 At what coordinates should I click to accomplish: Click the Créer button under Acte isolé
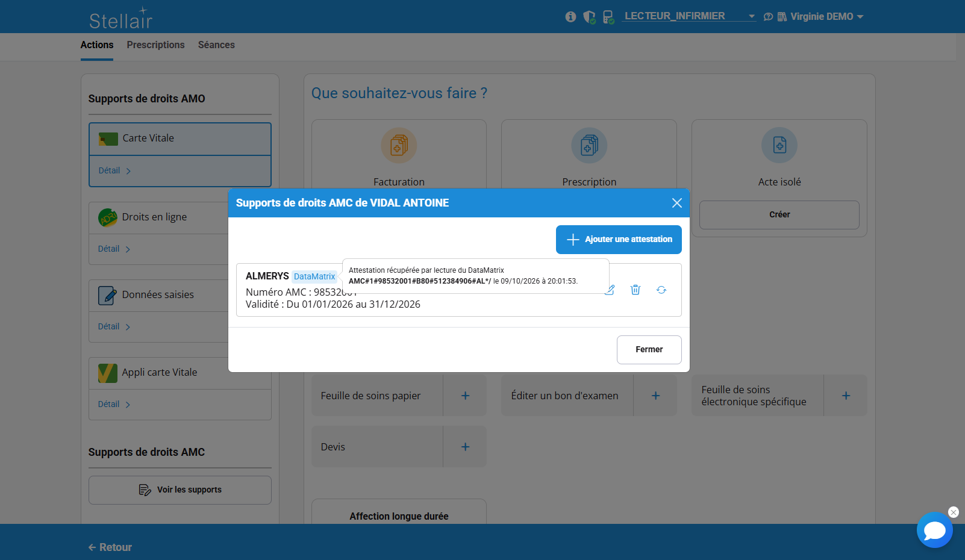pos(779,215)
